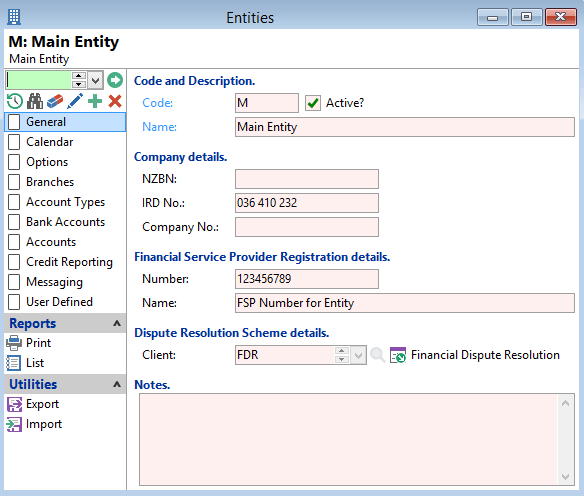Collapse the Reports section
The height and width of the screenshot is (496, 584).
[x=117, y=323]
